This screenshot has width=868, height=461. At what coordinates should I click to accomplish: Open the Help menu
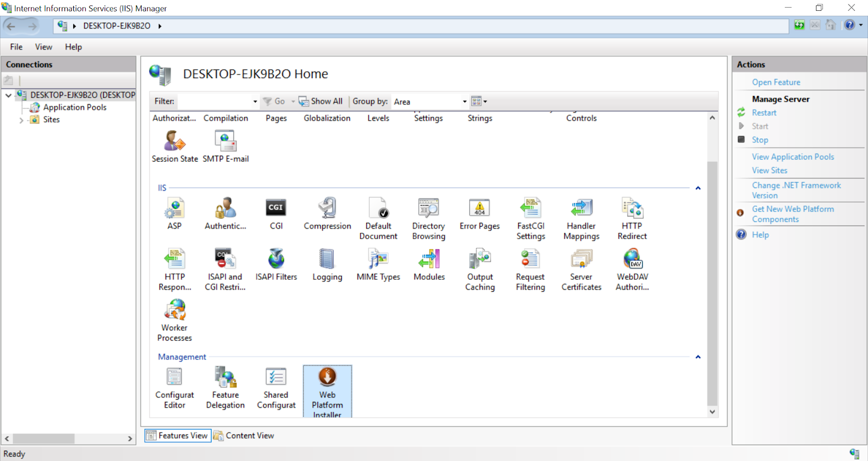click(x=73, y=47)
